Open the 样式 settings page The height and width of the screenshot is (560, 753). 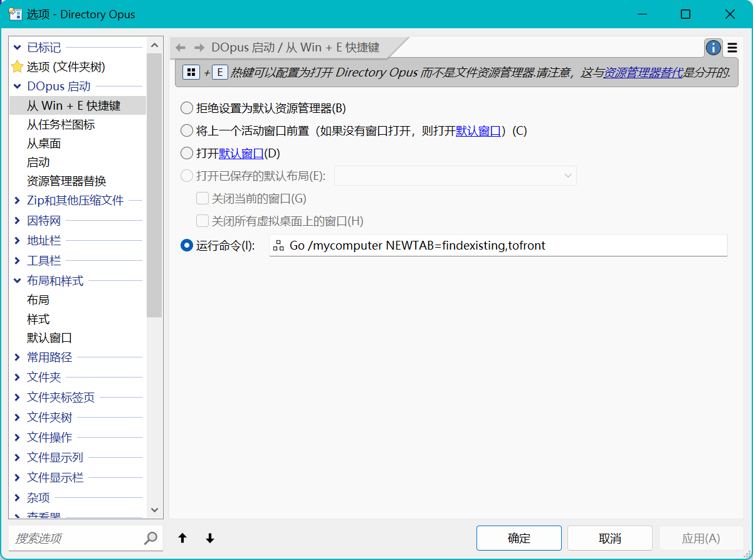tap(38, 319)
